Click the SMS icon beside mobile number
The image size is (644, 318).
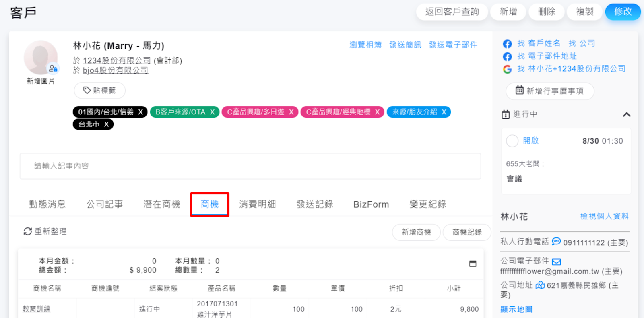[556, 242]
